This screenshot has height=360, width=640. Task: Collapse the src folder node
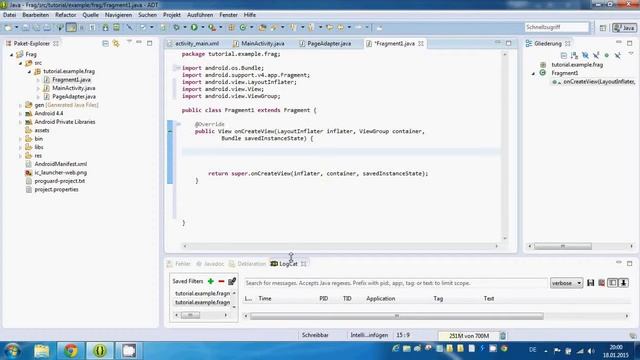coord(20,63)
